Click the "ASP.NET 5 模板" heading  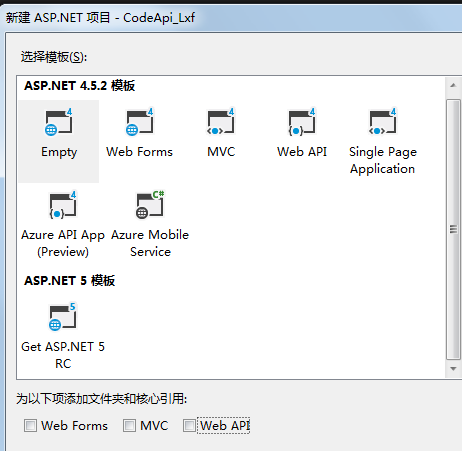pos(69,280)
